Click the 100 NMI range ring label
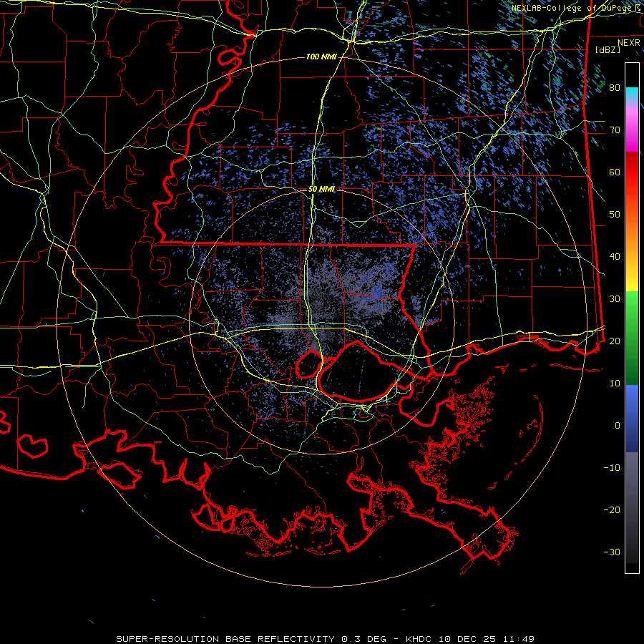 (x=321, y=57)
